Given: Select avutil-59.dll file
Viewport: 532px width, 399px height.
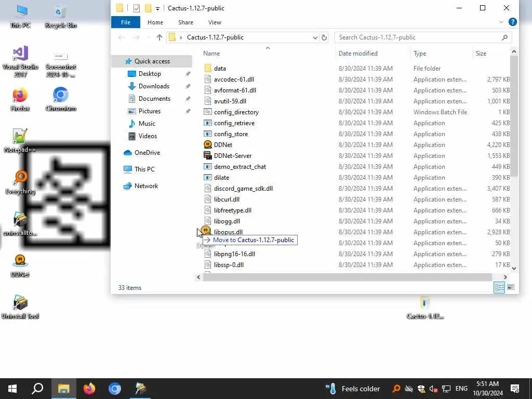Looking at the screenshot, I should [230, 101].
